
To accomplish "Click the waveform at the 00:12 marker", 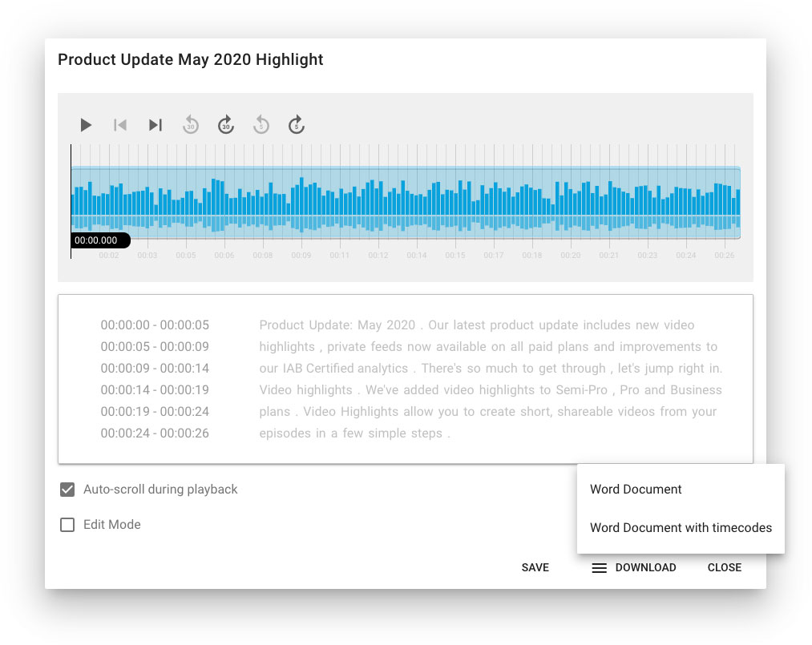I will [378, 203].
